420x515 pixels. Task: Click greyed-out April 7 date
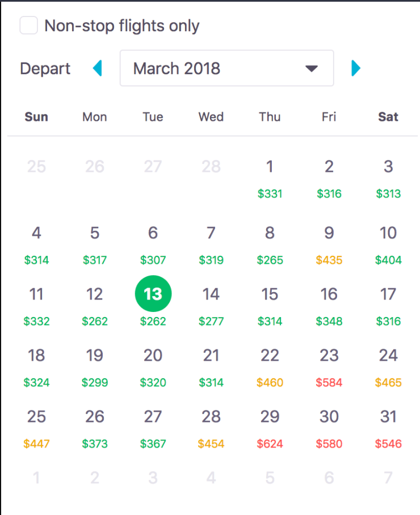click(388, 478)
